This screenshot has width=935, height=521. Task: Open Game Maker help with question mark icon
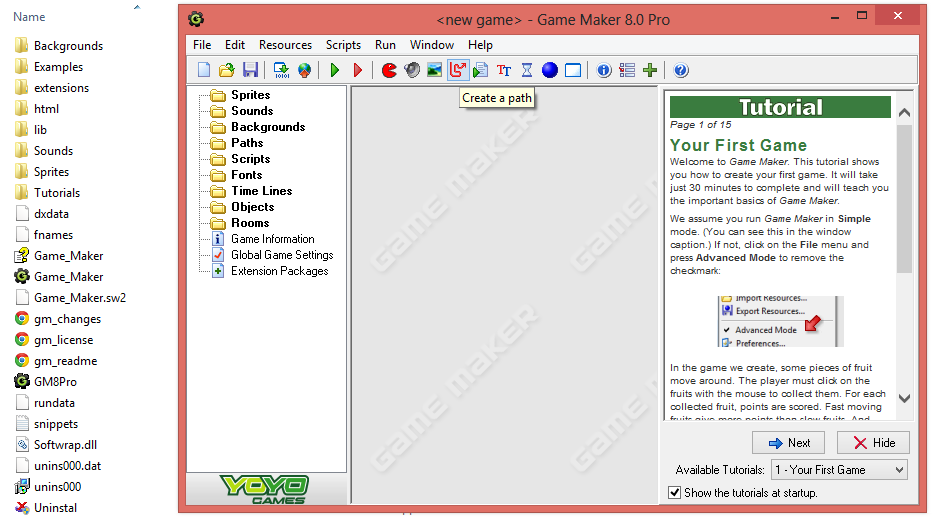click(680, 70)
